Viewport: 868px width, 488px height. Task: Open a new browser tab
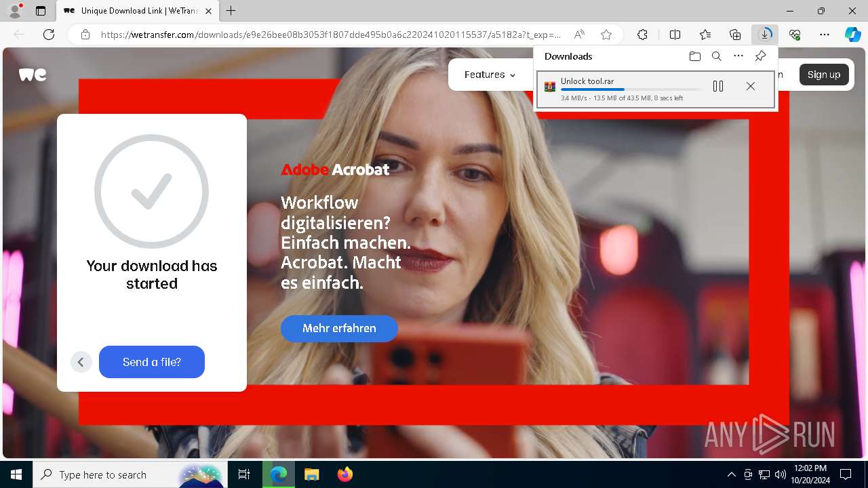(x=231, y=11)
